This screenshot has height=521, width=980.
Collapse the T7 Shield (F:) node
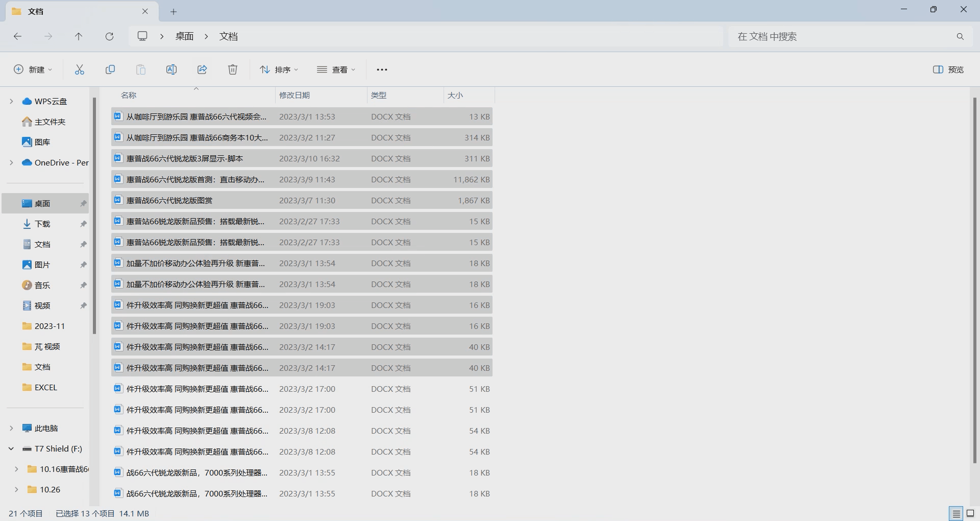coord(11,448)
